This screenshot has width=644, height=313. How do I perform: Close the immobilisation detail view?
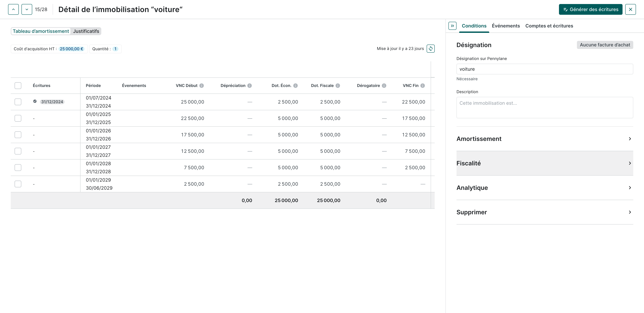click(630, 10)
